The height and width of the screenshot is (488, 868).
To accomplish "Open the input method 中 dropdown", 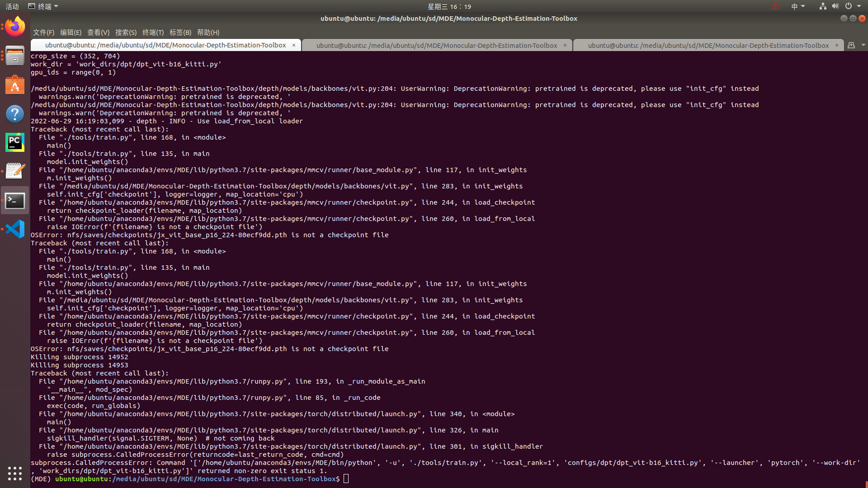I will pyautogui.click(x=798, y=6).
